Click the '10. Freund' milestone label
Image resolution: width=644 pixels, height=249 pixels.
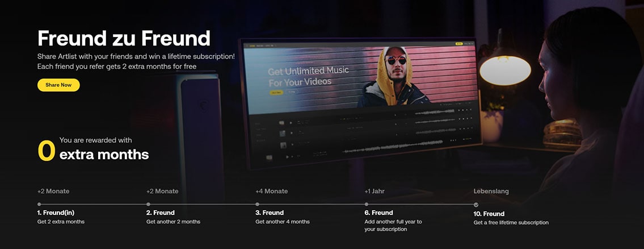point(489,214)
